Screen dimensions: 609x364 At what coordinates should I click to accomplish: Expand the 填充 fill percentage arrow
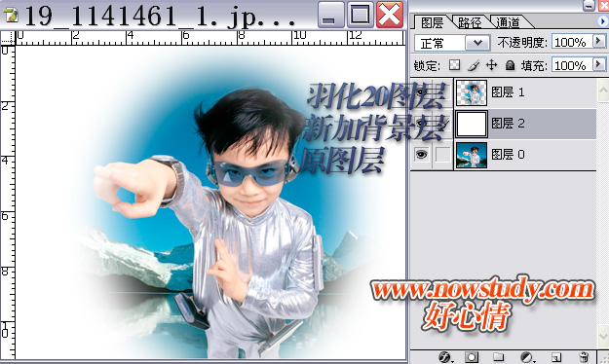[x=598, y=64]
